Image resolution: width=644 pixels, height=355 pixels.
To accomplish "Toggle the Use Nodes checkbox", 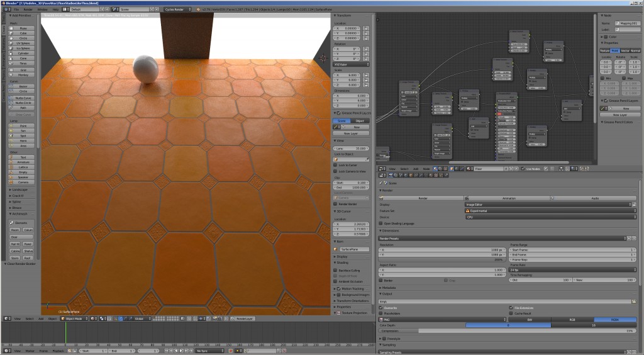I will click(x=523, y=169).
